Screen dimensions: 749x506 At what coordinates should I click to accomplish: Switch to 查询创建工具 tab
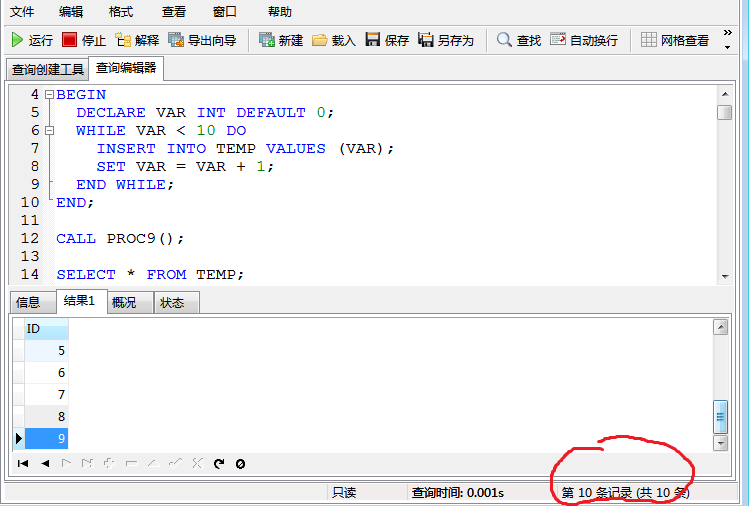coord(48,70)
